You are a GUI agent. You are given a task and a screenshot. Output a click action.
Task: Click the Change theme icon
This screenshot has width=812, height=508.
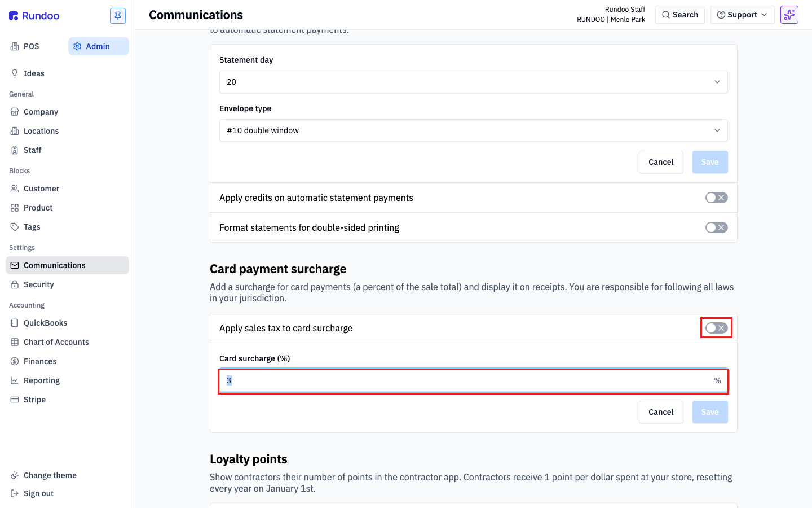(15, 475)
